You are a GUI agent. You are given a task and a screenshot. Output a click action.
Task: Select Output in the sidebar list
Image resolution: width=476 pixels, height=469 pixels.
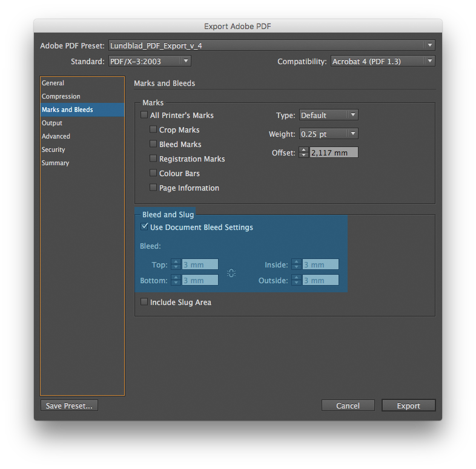pos(52,123)
